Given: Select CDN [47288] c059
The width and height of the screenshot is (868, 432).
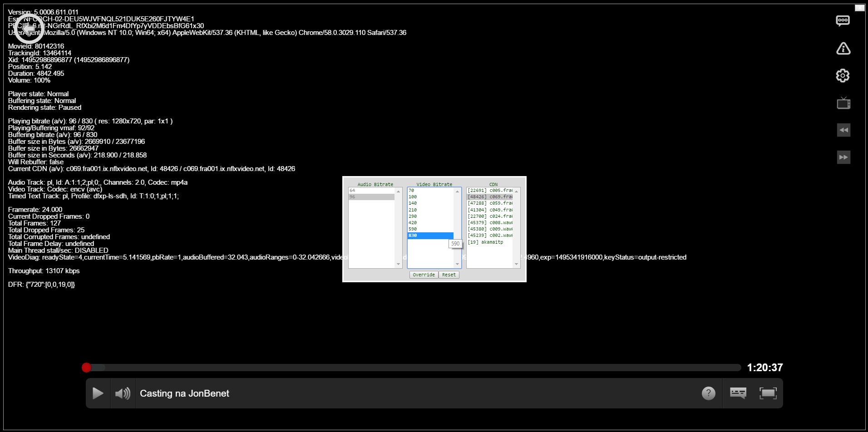Looking at the screenshot, I should pyautogui.click(x=490, y=203).
